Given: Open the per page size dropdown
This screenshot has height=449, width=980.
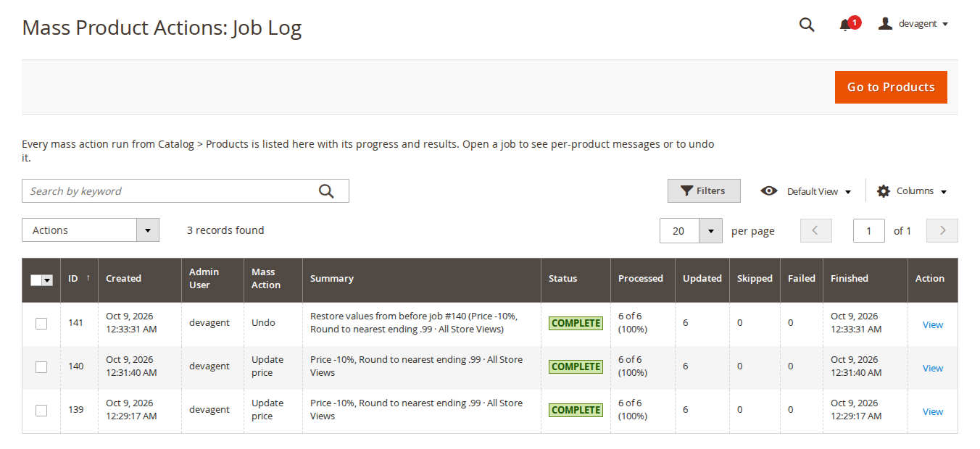Looking at the screenshot, I should tap(710, 231).
